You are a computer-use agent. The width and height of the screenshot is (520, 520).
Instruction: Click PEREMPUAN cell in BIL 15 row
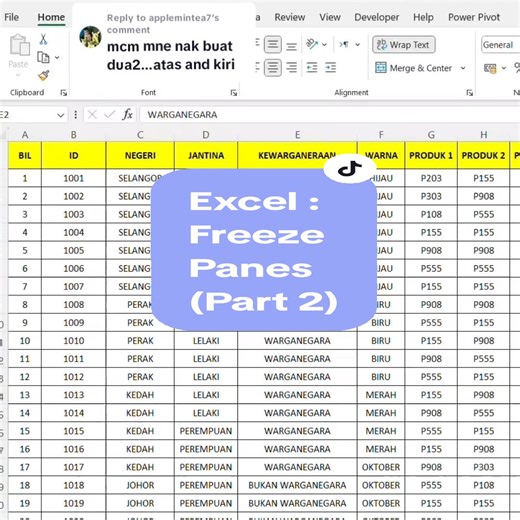click(x=206, y=431)
